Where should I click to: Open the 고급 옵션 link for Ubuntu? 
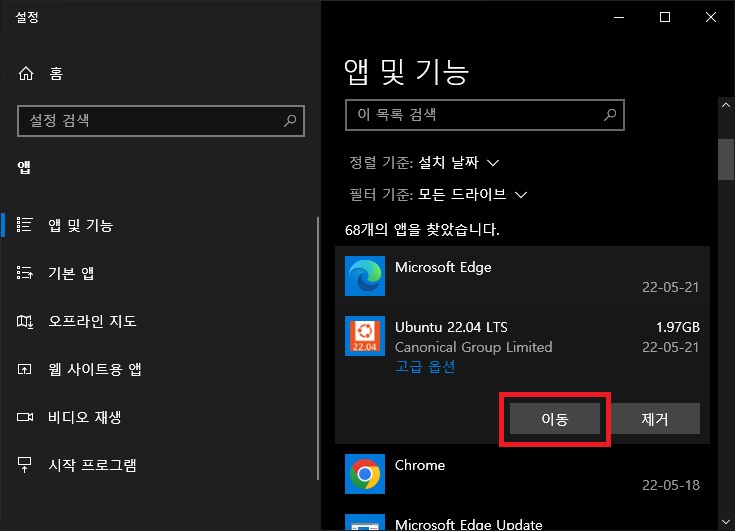pos(425,366)
